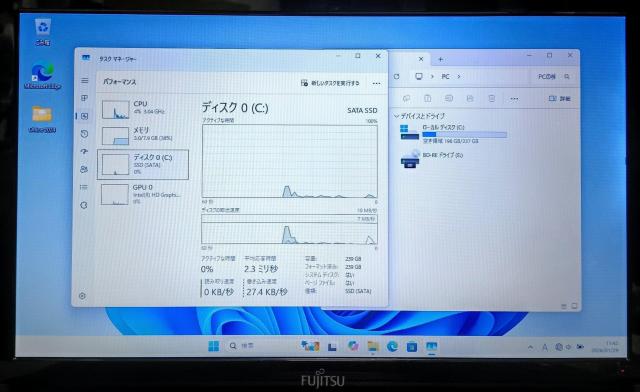
Task: Open Processes page in Task Manager sidebar
Action: [84, 98]
